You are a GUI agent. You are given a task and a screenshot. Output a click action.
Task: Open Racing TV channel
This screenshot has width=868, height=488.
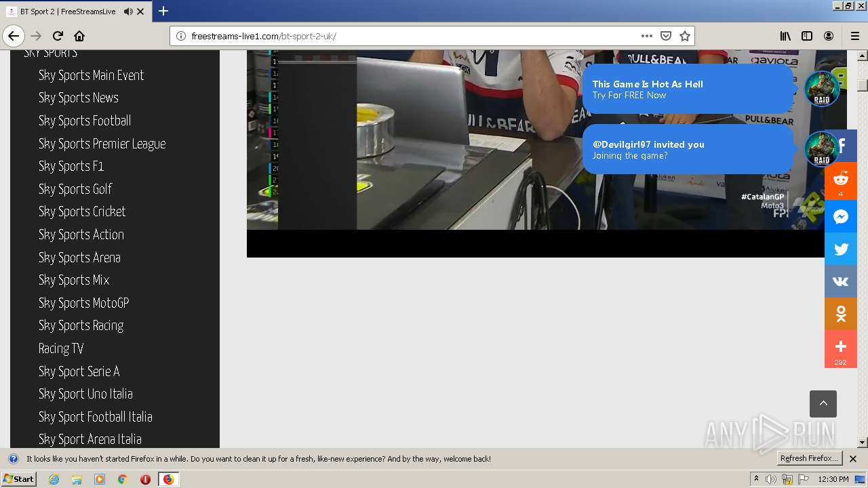click(x=61, y=348)
